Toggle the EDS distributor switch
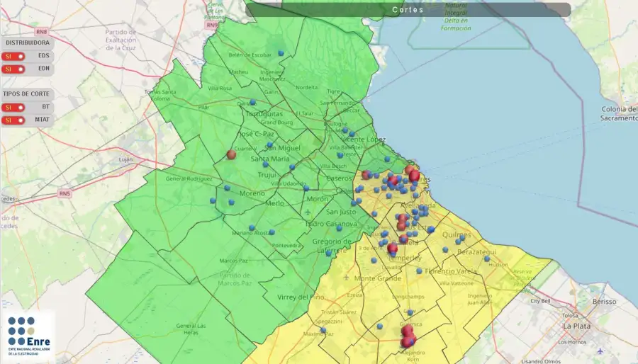This screenshot has width=638, height=364. coord(13,57)
